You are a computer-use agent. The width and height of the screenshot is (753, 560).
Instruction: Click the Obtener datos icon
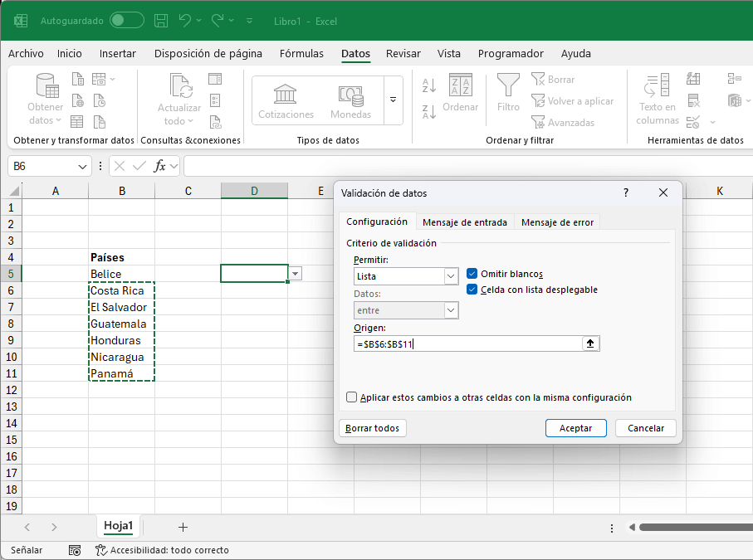point(46,85)
